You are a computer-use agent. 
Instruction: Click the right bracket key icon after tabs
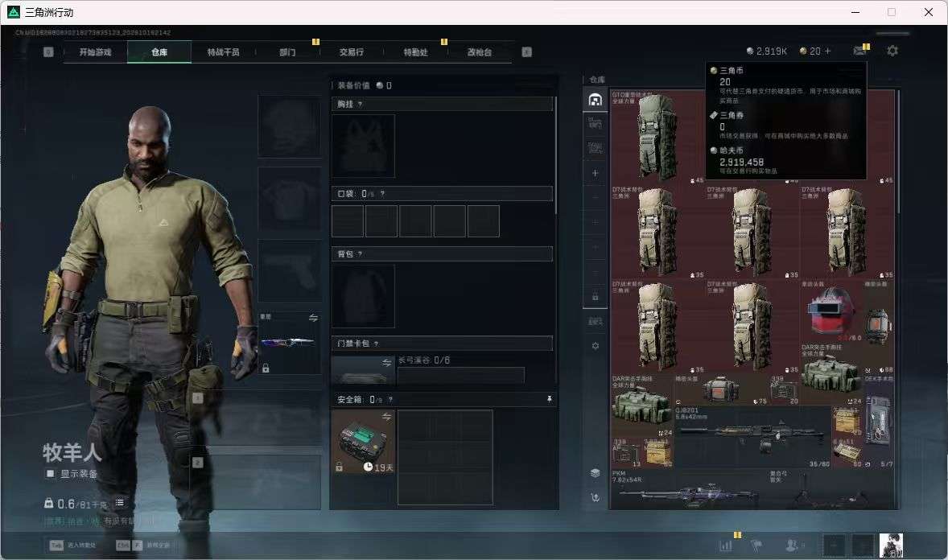tap(526, 52)
